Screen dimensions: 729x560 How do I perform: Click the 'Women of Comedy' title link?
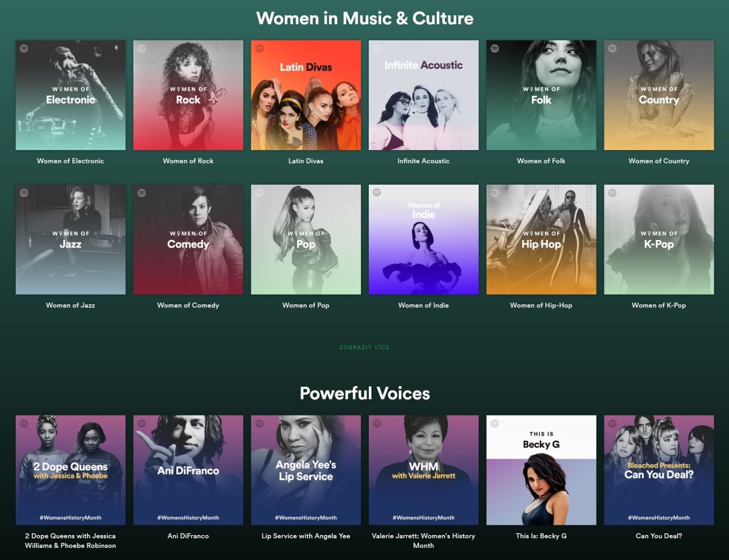188,306
